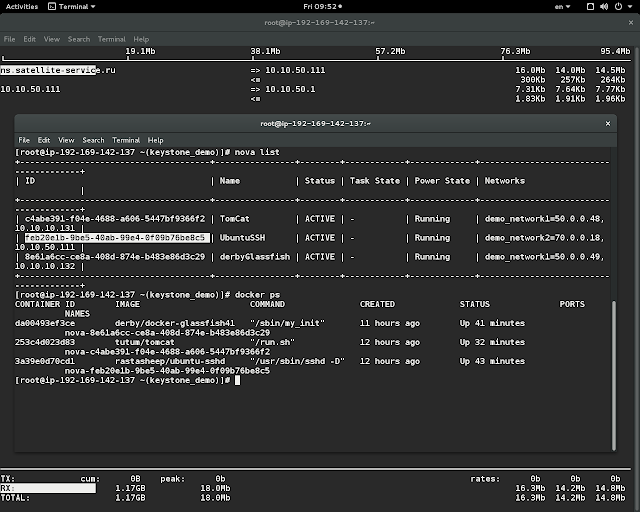Image resolution: width=640 pixels, height=512 pixels.
Task: Click the peak '18.0Mb' value in TOTAL row
Action: 215,498
